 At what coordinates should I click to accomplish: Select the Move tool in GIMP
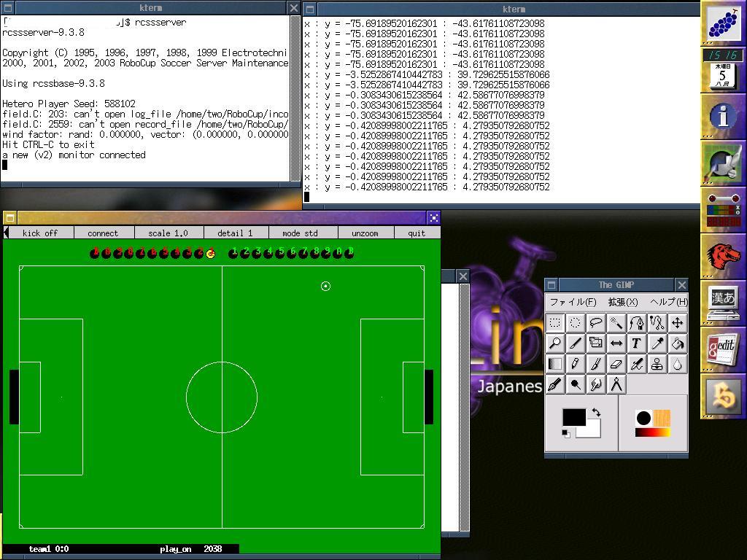677,323
